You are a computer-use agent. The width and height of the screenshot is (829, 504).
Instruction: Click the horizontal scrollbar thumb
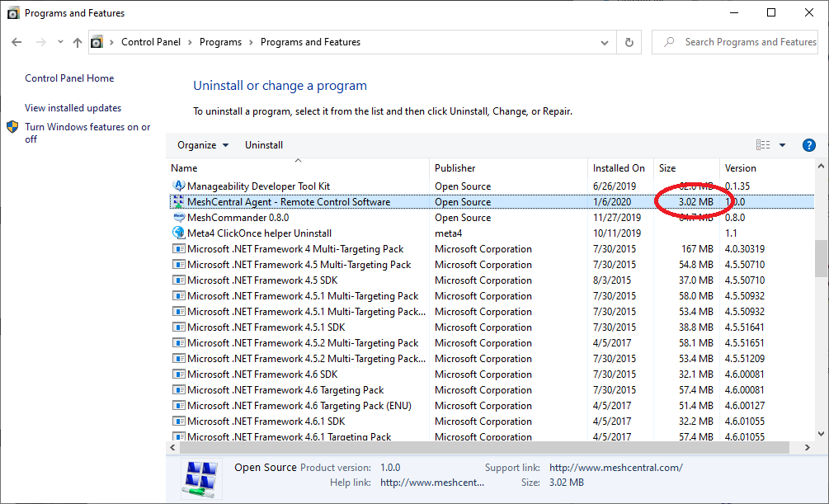tap(484, 447)
